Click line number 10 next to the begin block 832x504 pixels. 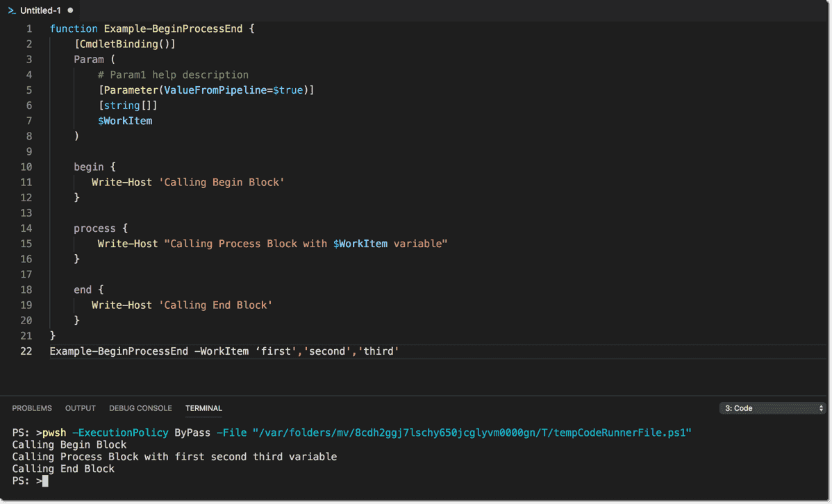26,167
